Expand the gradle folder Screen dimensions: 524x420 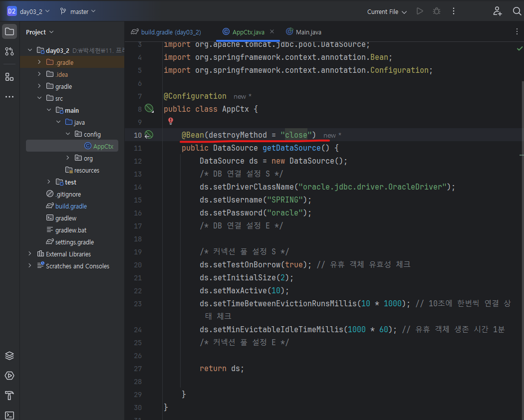[x=39, y=86]
